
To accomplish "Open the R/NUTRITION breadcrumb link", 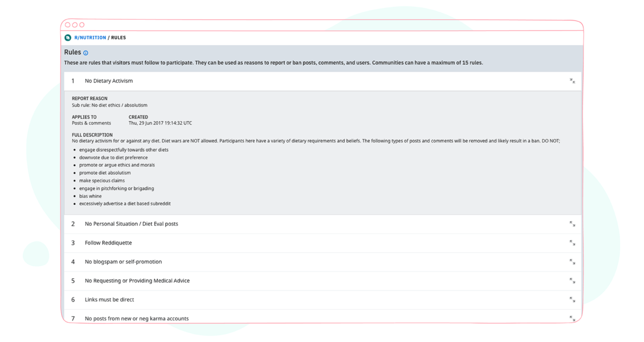I will pyautogui.click(x=89, y=38).
